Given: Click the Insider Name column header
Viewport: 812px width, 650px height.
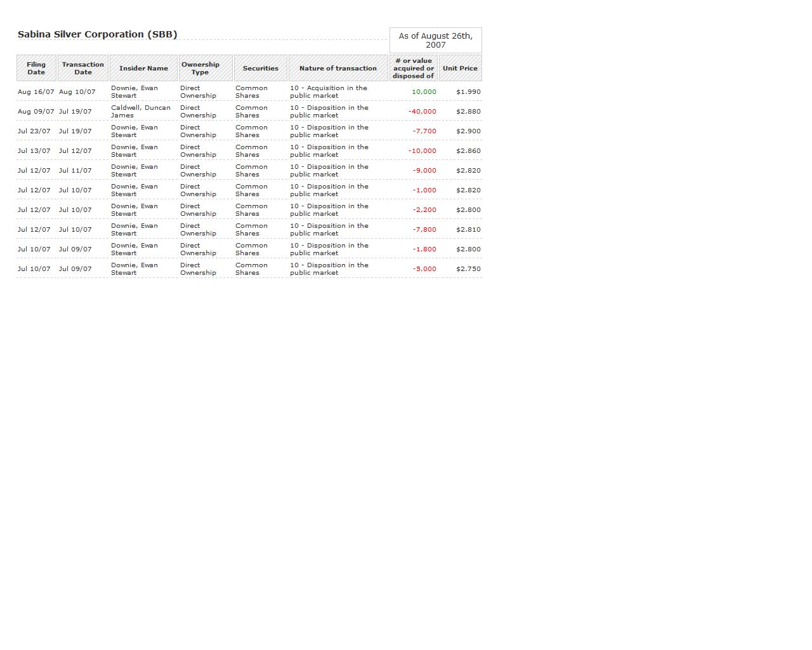Looking at the screenshot, I should point(144,68).
